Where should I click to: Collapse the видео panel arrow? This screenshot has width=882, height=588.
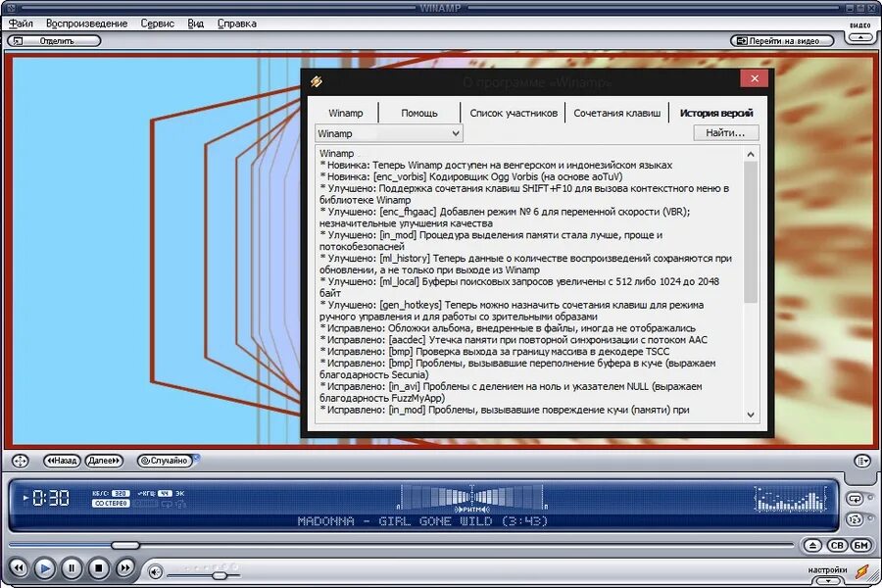pyautogui.click(x=860, y=37)
